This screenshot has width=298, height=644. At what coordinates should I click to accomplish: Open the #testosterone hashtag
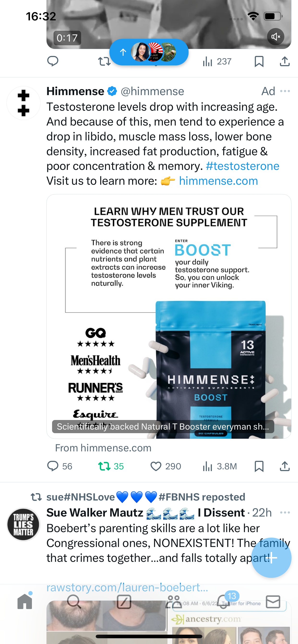242,166
